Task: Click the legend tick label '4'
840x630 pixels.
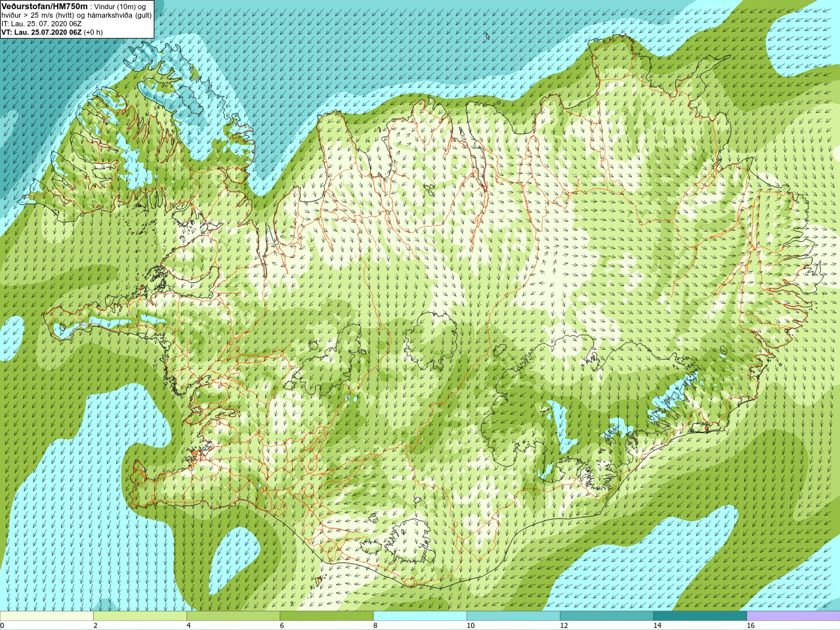Action: click(x=188, y=625)
